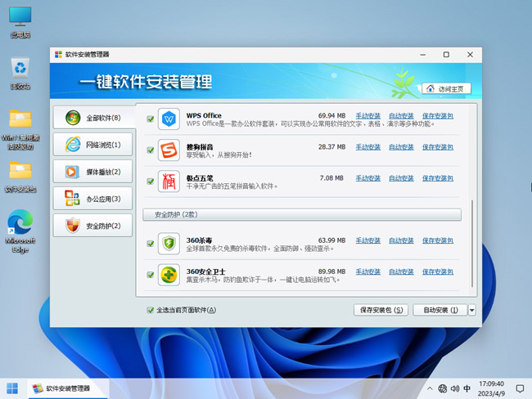Click the 极点五笔 app icon
Viewport: 532px width, 399px height.
coord(169,182)
